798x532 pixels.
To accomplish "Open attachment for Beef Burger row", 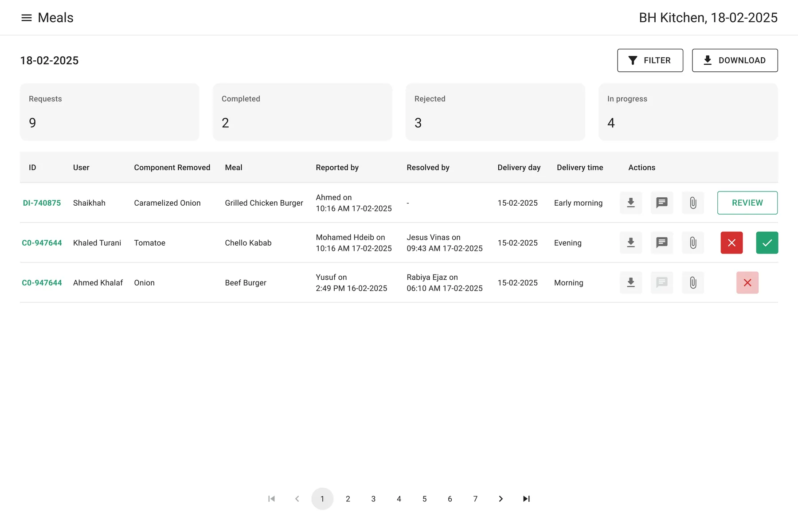I will click(x=693, y=282).
